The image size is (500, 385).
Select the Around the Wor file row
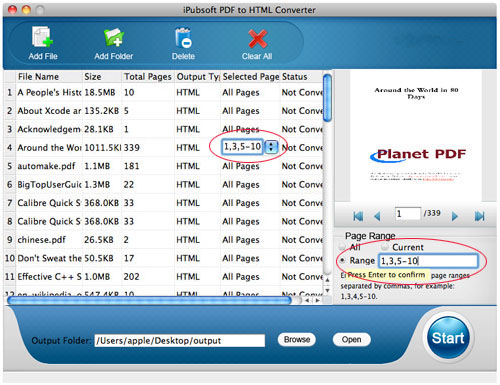pyautogui.click(x=163, y=147)
